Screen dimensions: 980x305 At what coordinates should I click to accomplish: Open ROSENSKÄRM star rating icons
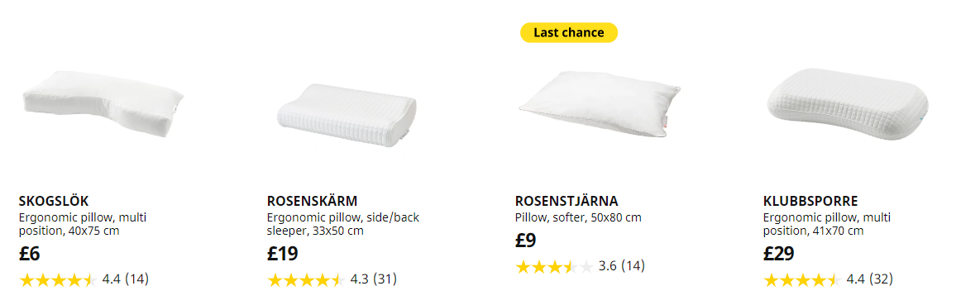click(x=306, y=279)
